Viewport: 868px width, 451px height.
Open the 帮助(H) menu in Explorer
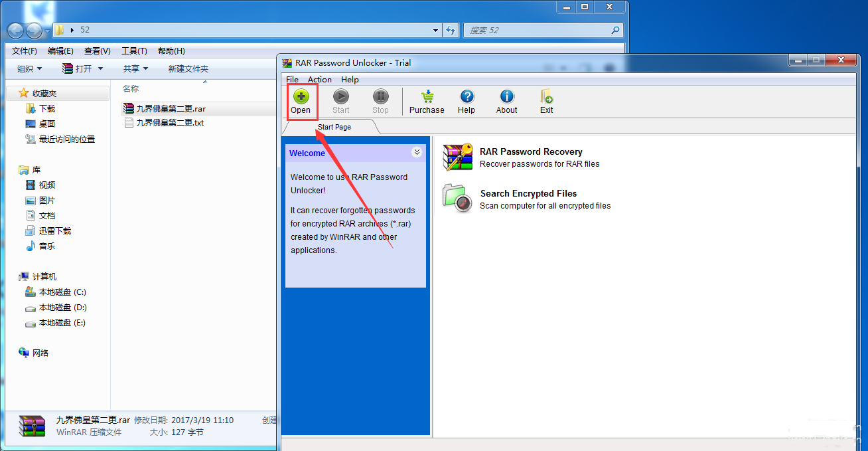point(171,51)
